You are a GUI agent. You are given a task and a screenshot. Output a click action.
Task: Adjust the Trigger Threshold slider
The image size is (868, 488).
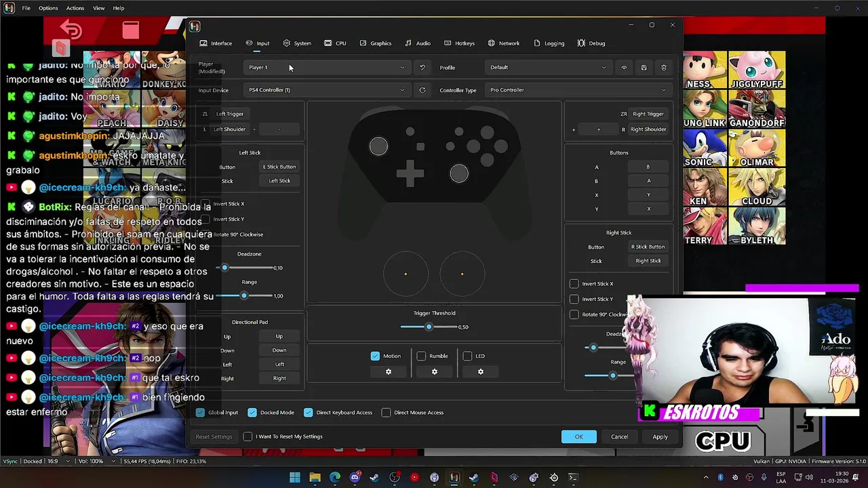pyautogui.click(x=429, y=327)
